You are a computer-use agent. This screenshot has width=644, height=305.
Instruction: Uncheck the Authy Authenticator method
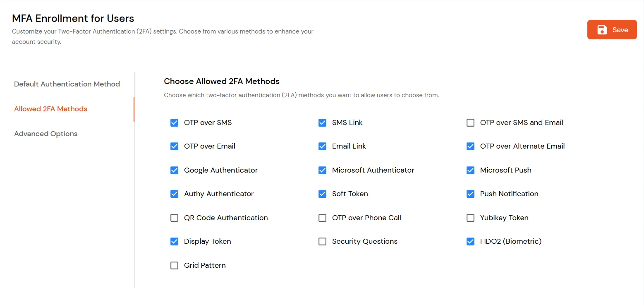pos(174,194)
